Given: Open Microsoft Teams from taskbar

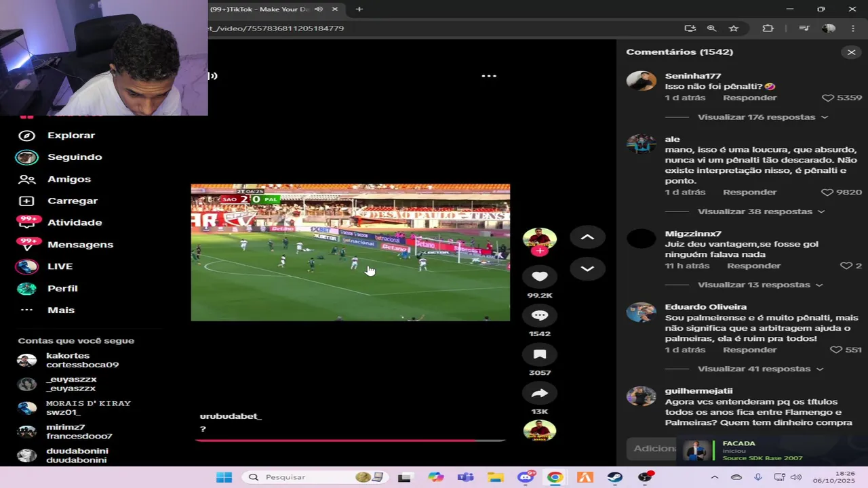Looking at the screenshot, I should (x=465, y=477).
